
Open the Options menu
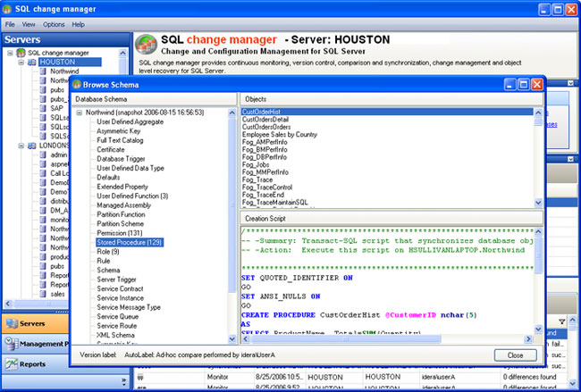click(54, 24)
